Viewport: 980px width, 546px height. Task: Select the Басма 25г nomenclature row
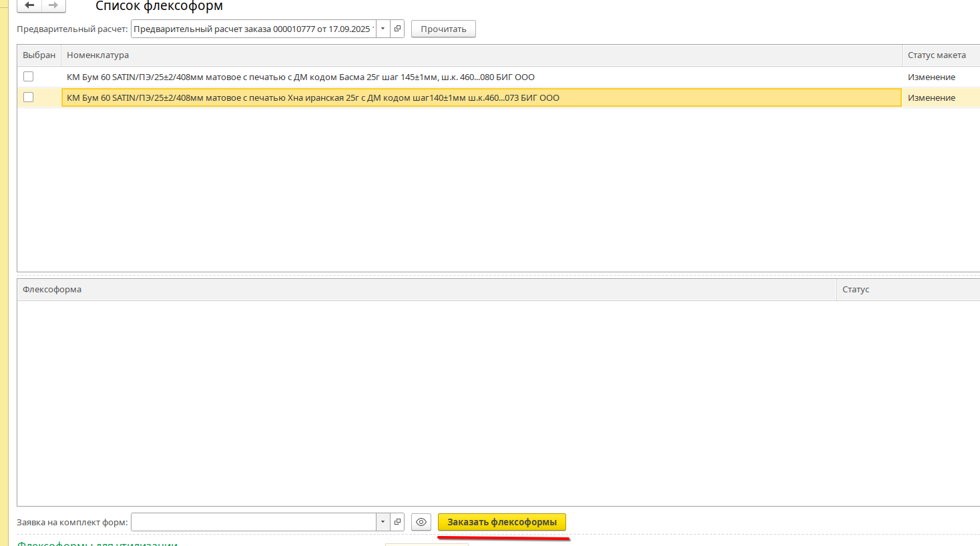coord(300,77)
